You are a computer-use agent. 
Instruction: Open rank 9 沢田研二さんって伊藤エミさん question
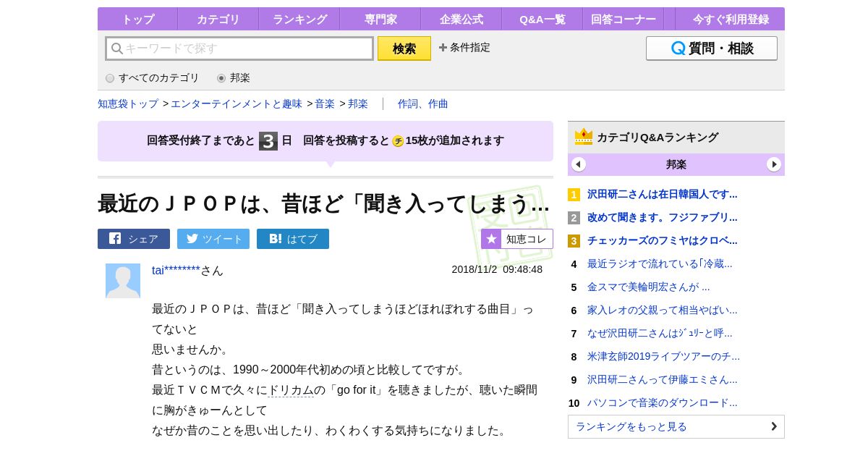(662, 379)
